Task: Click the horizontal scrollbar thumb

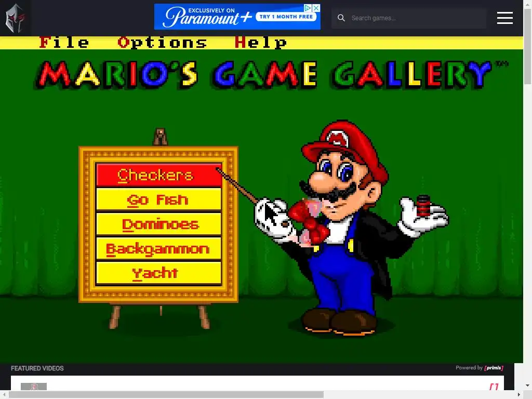Action: click(166, 395)
